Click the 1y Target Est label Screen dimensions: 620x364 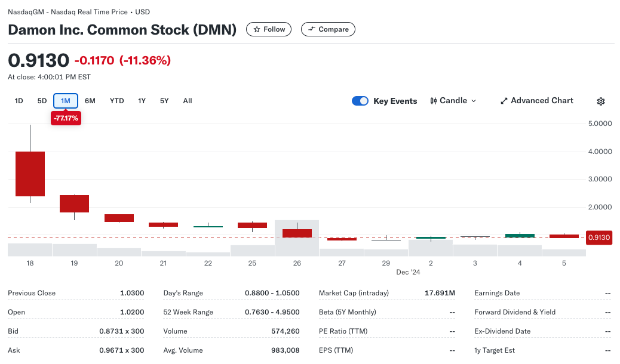tap(495, 350)
